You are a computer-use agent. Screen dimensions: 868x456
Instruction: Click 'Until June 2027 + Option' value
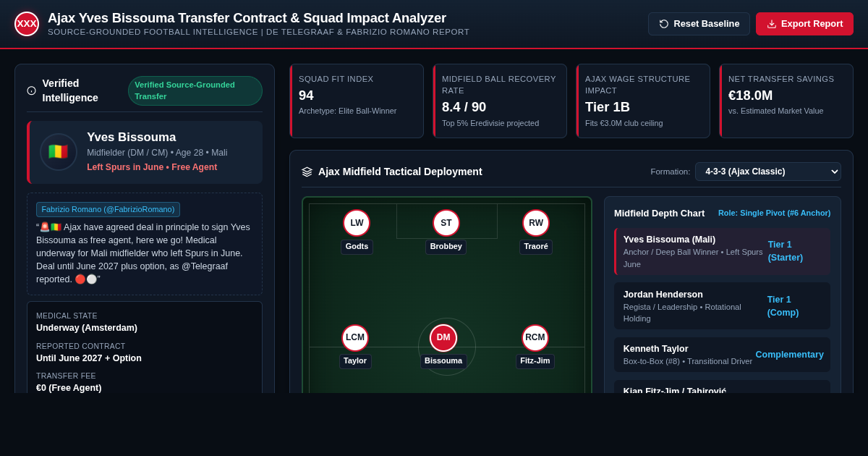[89, 358]
